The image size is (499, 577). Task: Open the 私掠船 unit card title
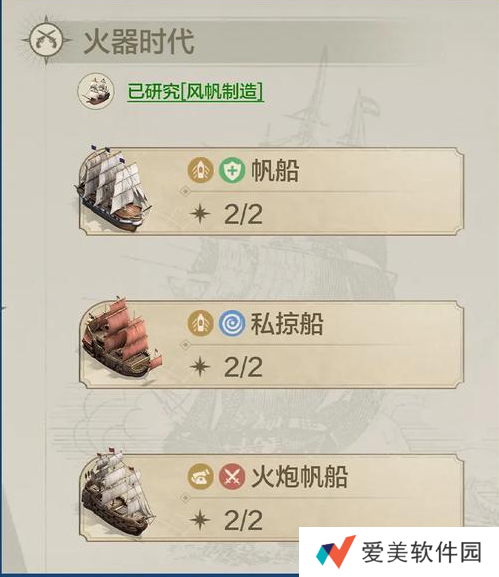[x=287, y=323]
